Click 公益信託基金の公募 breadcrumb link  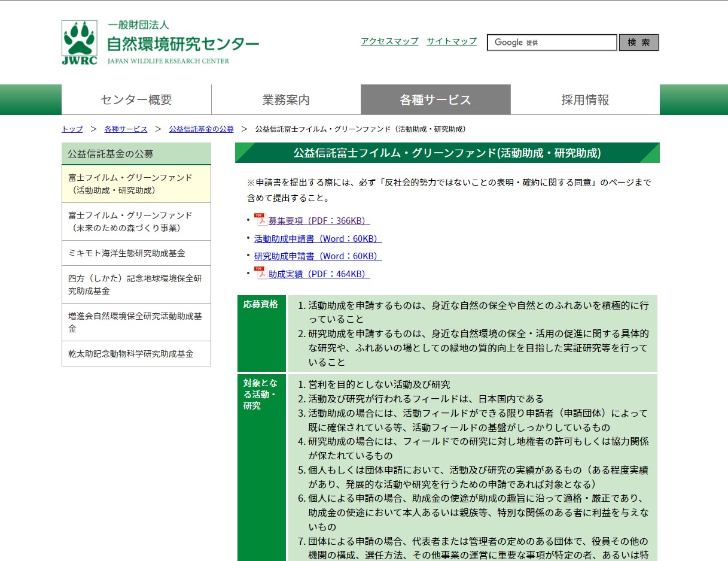pyautogui.click(x=201, y=129)
